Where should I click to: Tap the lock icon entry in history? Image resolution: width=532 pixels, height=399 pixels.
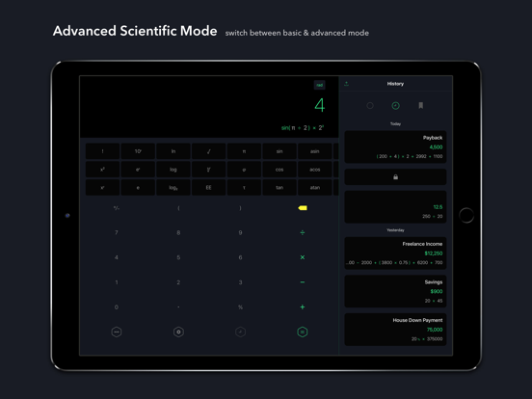pos(395,176)
